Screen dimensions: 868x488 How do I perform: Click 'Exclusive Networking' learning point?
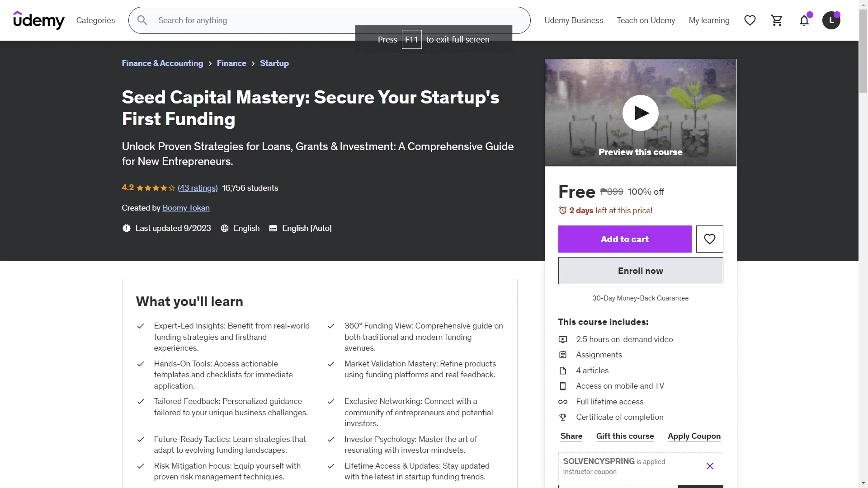point(419,413)
